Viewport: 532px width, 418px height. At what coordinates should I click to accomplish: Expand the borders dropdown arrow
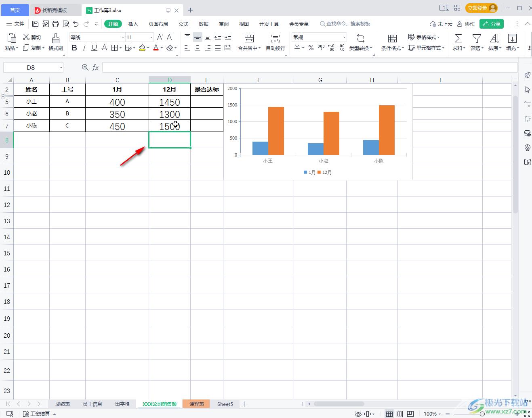coord(120,48)
